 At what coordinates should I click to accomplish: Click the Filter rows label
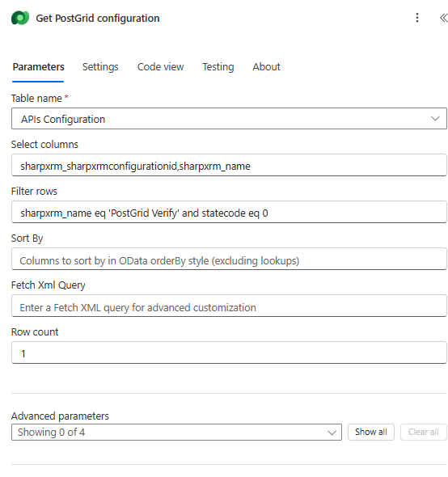click(x=34, y=192)
